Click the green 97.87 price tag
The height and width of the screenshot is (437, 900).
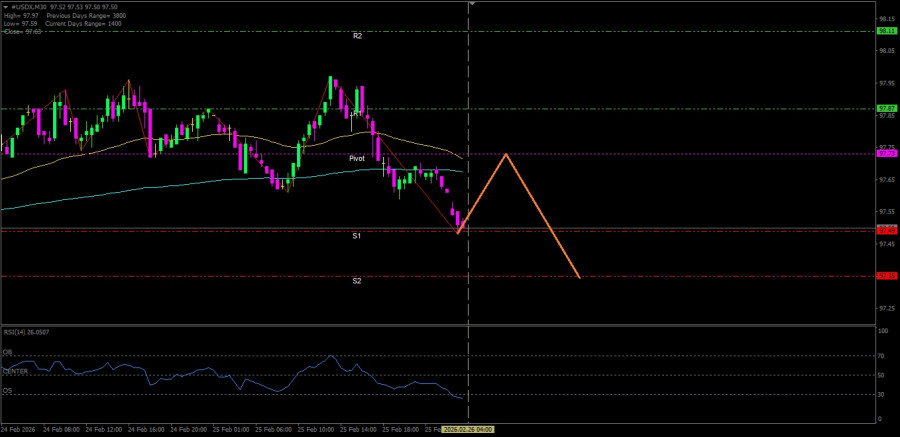[886, 108]
